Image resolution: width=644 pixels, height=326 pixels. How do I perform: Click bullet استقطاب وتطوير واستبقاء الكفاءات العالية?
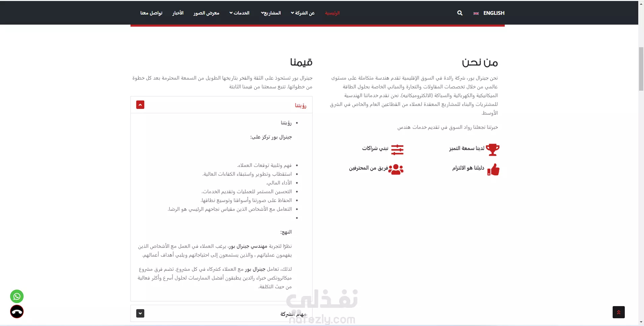pos(247,174)
